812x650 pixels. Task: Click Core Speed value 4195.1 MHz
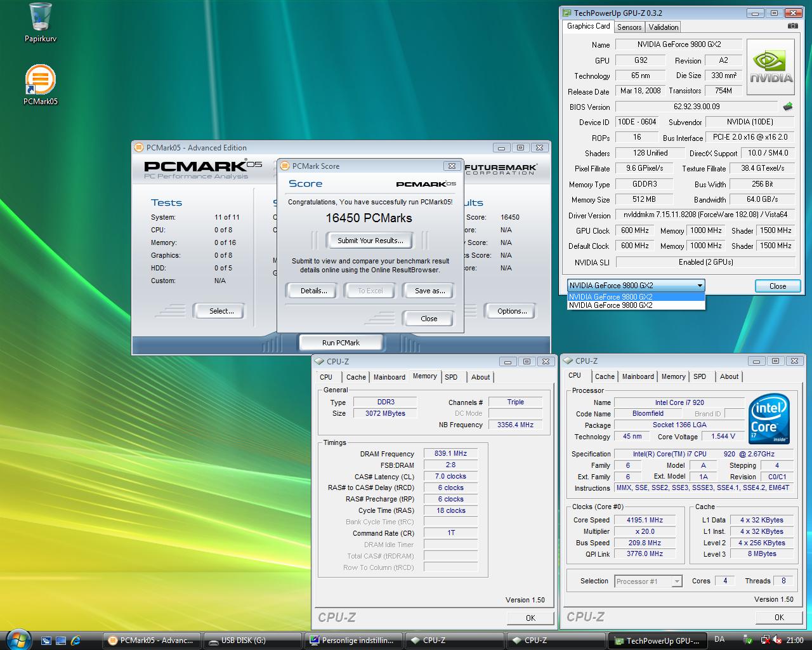[x=645, y=520]
